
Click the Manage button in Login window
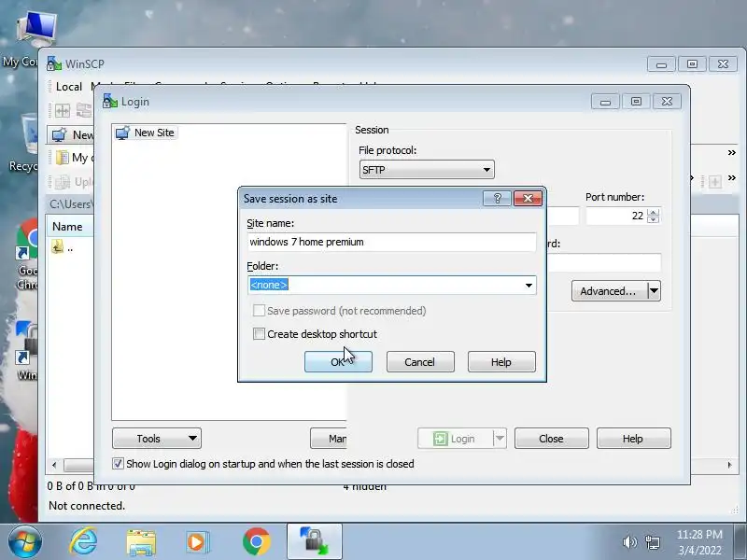click(x=329, y=438)
